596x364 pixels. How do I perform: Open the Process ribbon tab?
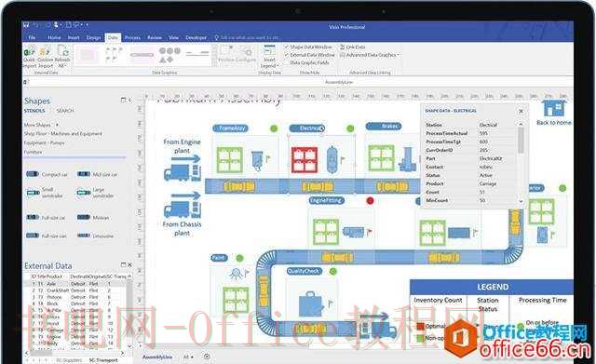point(132,37)
